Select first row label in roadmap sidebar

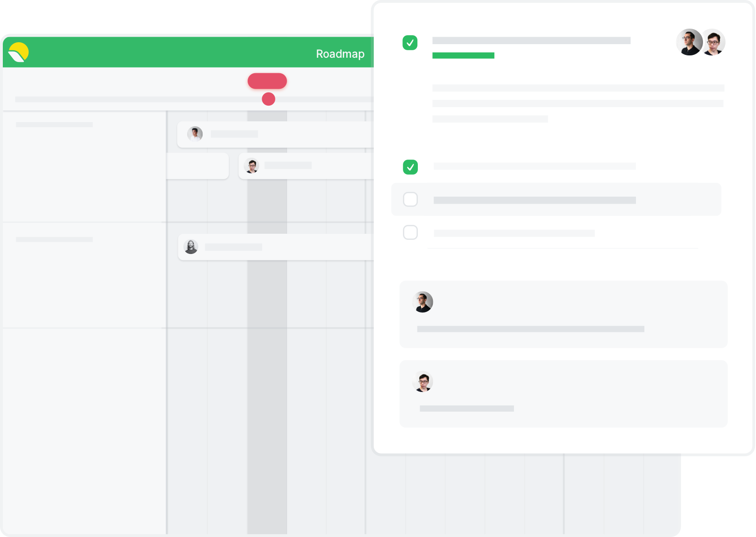click(x=54, y=125)
